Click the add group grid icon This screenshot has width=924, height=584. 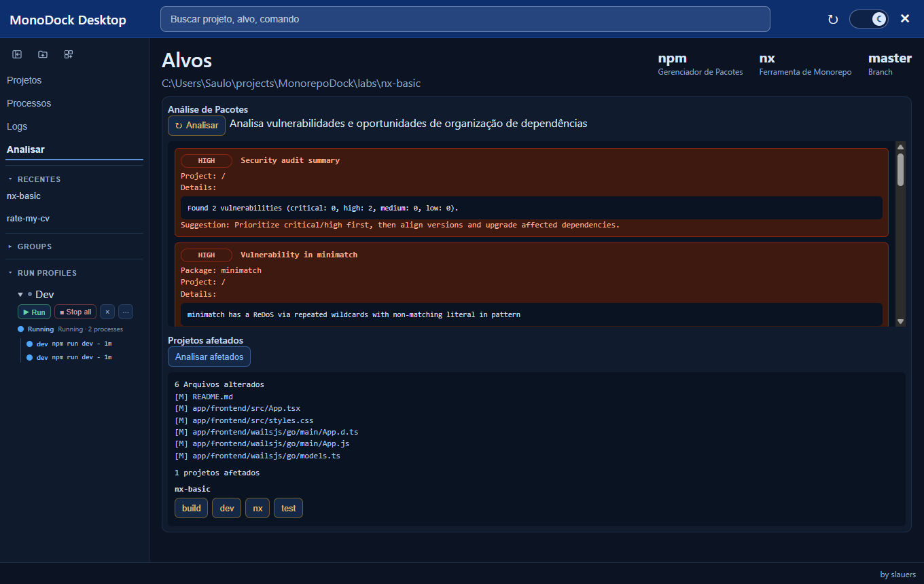tap(69, 54)
